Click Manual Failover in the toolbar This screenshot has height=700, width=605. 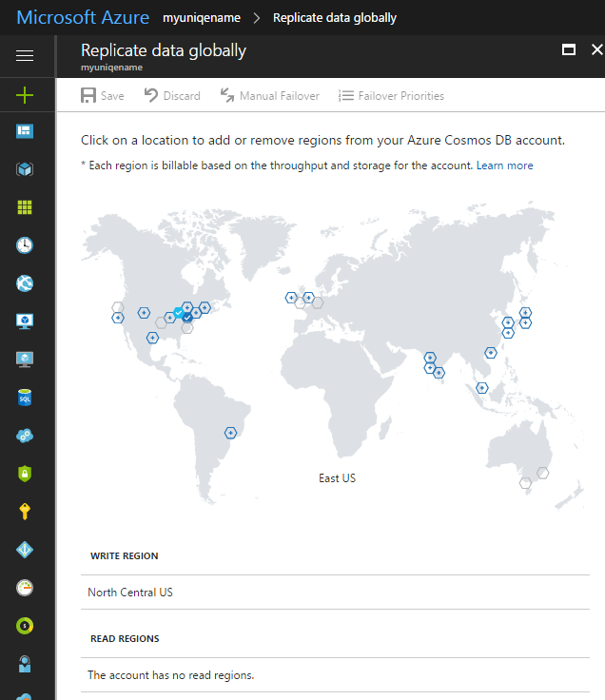[x=270, y=95]
